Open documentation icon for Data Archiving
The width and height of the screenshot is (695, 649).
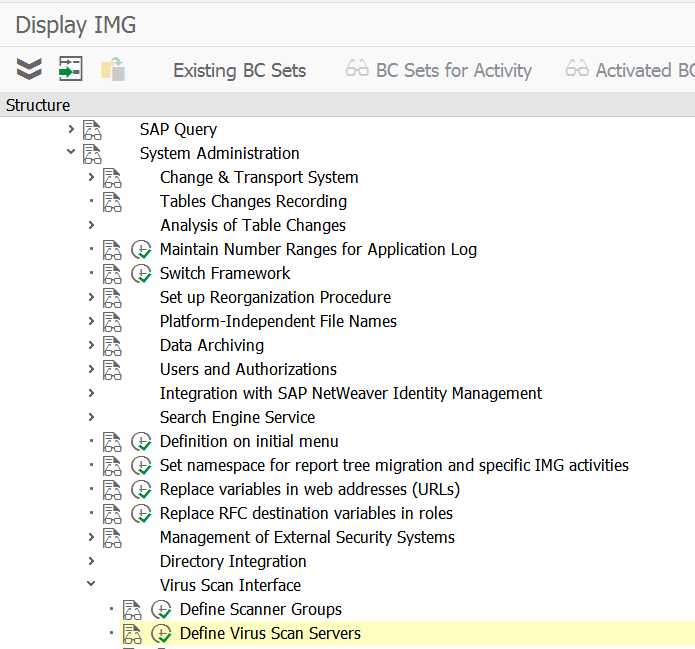pyautogui.click(x=112, y=345)
